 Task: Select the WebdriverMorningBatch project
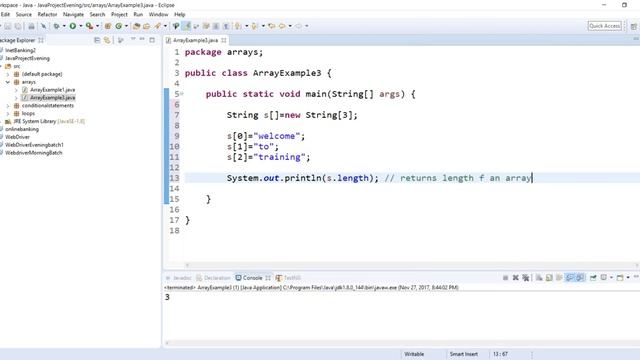coord(33,153)
